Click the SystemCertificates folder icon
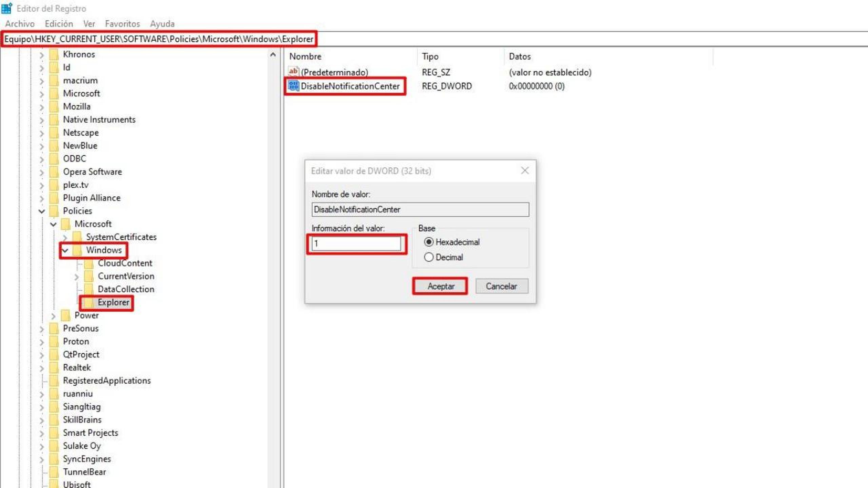Viewport: 868px width, 488px height. coord(78,237)
